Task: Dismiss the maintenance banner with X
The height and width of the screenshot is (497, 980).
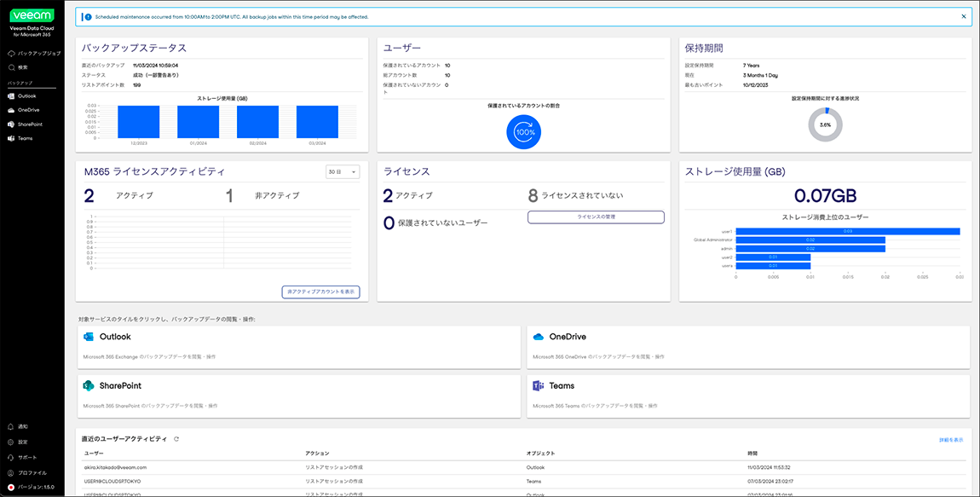Action: coord(964,16)
